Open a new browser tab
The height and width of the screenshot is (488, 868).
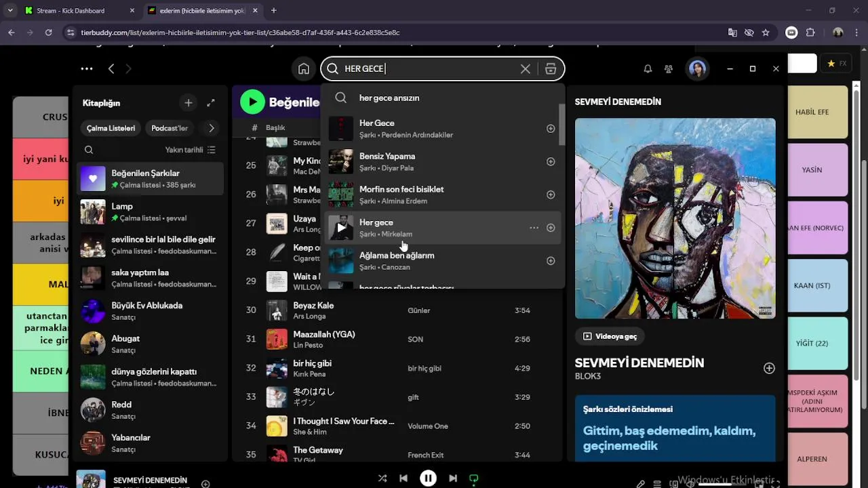tap(274, 11)
